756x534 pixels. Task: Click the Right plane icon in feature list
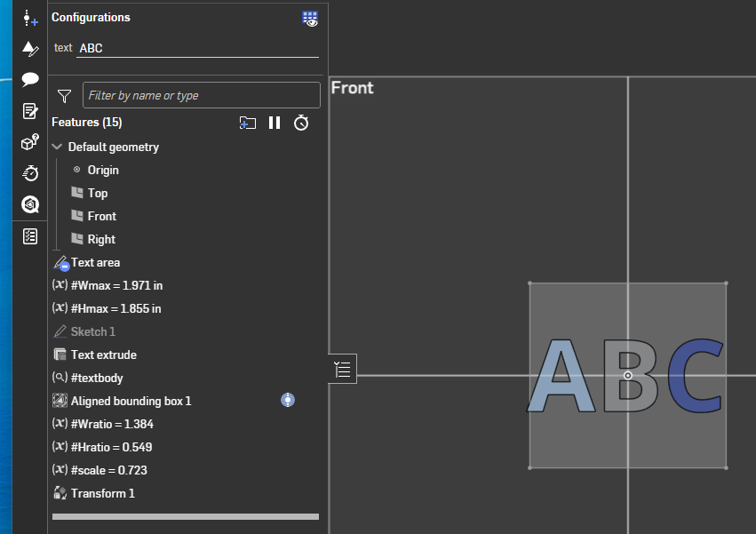77,239
